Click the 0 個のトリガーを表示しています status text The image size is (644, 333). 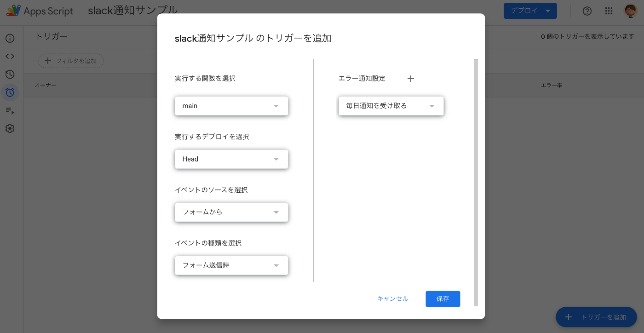click(587, 36)
